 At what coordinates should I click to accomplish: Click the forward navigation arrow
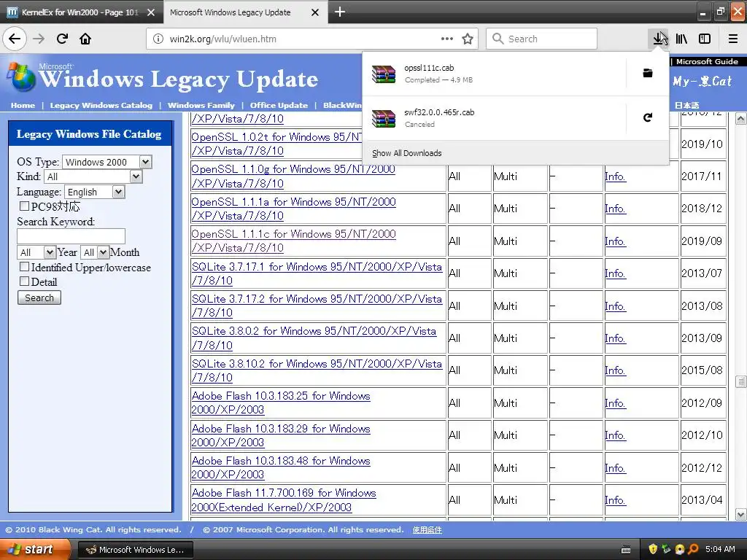click(x=39, y=39)
